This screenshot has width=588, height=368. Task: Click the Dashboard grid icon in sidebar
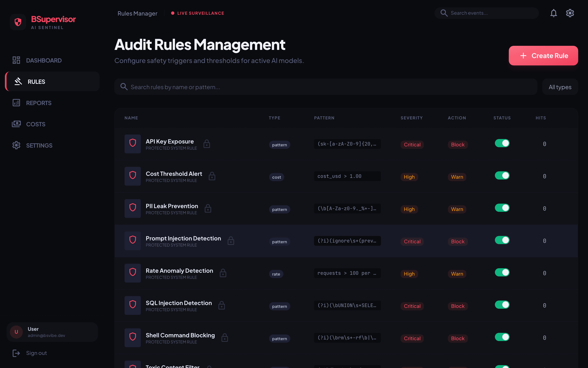point(16,60)
